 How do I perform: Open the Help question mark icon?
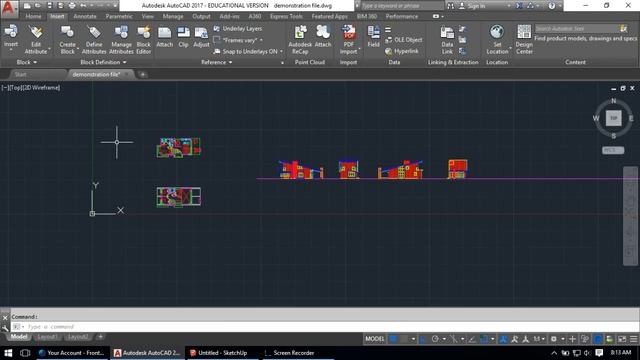pos(551,6)
